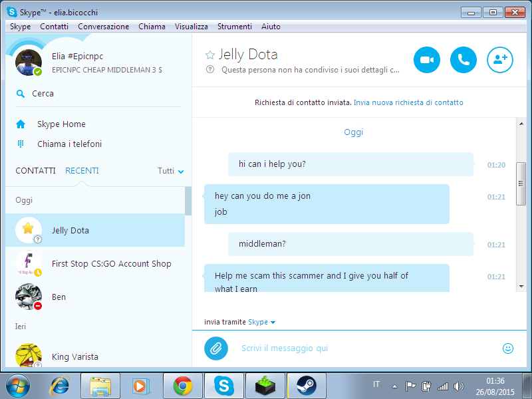Click the dial pad icon beside Chiama i telefoni

[21, 144]
